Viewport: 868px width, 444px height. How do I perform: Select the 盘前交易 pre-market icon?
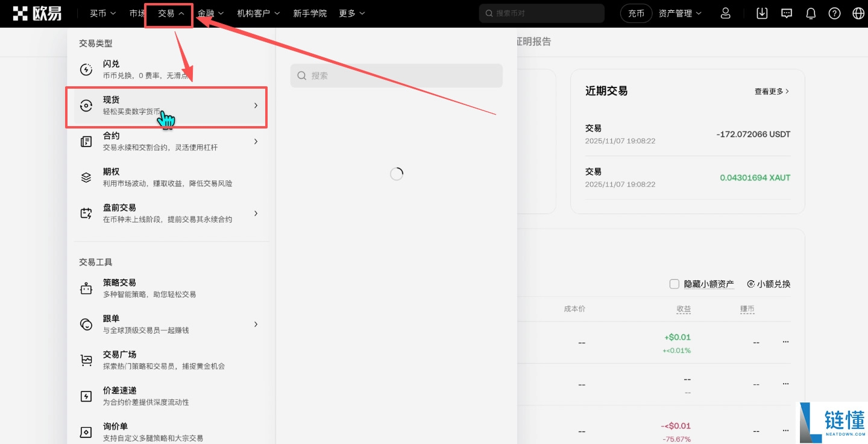(x=86, y=213)
